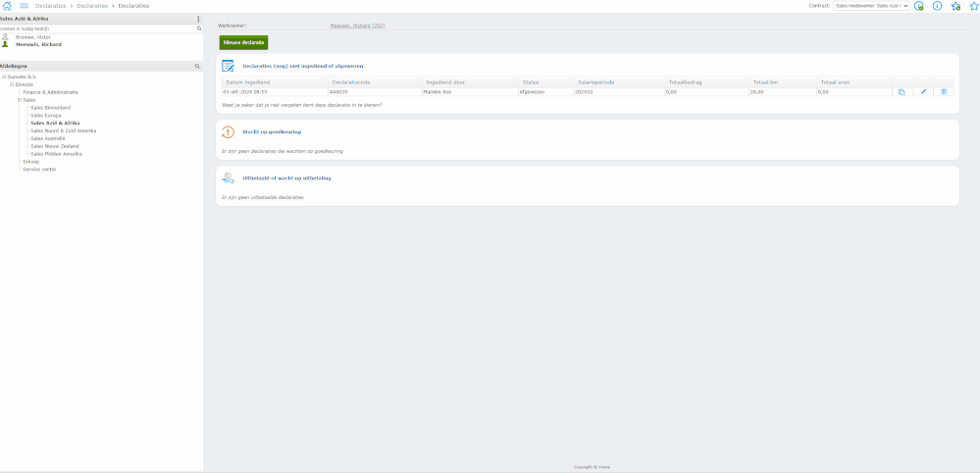Click the Afgewezen status cell
Image resolution: width=980 pixels, height=473 pixels.
click(545, 92)
